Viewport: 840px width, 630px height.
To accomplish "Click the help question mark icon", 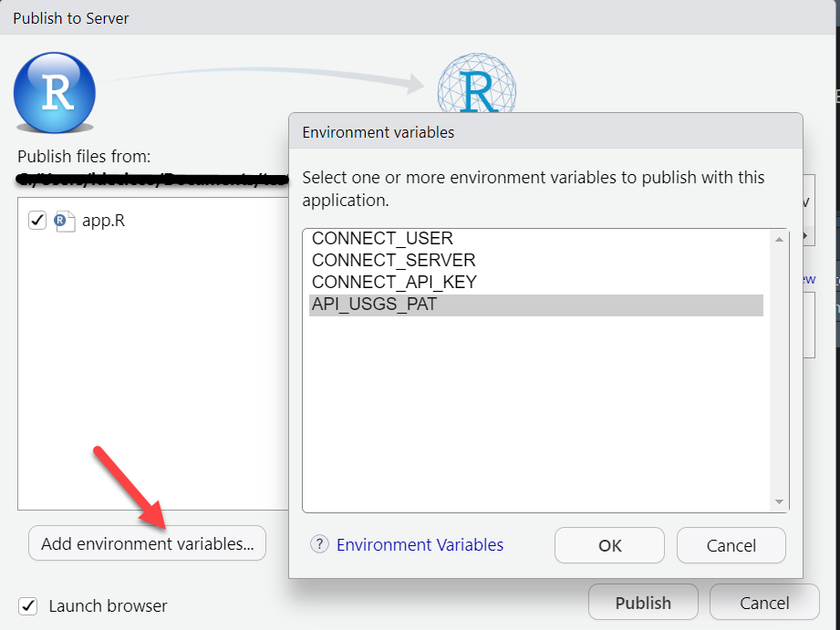I will point(319,544).
